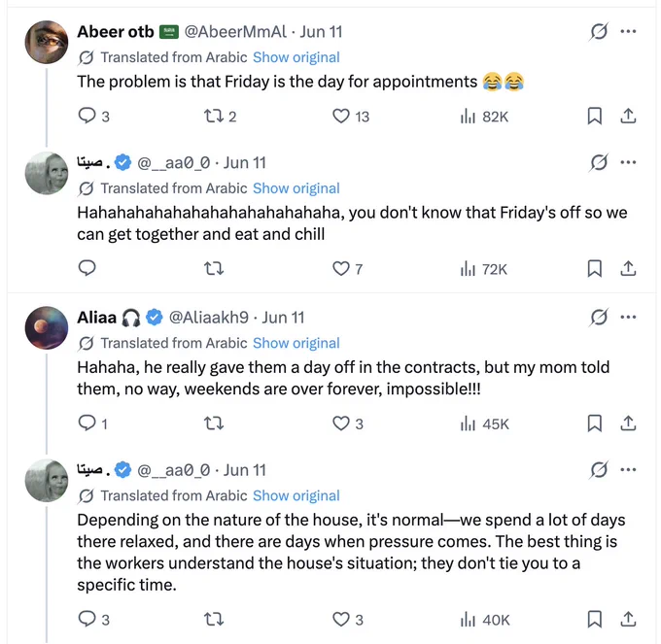Screen dimensions: 661x644
Task: Show original Arabic for Aliaa's tweet
Action: (x=296, y=343)
